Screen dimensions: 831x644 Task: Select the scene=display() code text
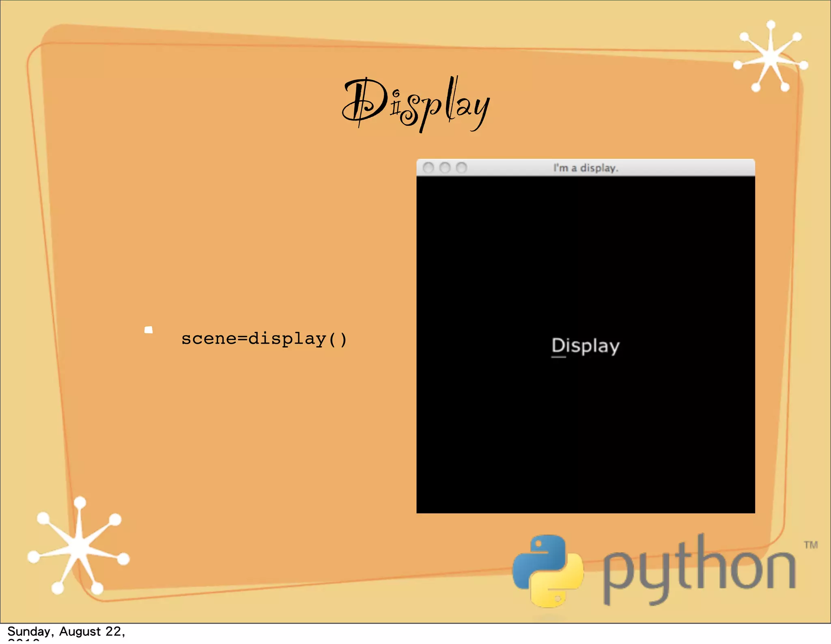pos(264,339)
